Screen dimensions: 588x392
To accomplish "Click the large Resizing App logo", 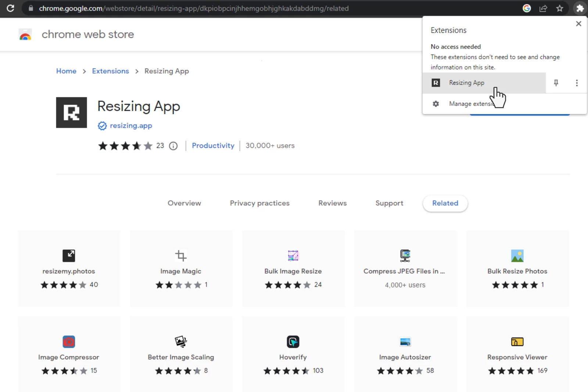I will pyautogui.click(x=71, y=113).
